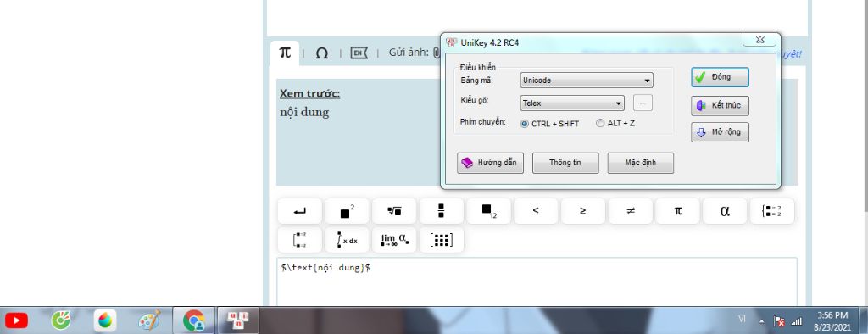Viewport: 868px width, 334px height.
Task: Click the Mặc định button
Action: click(x=641, y=163)
